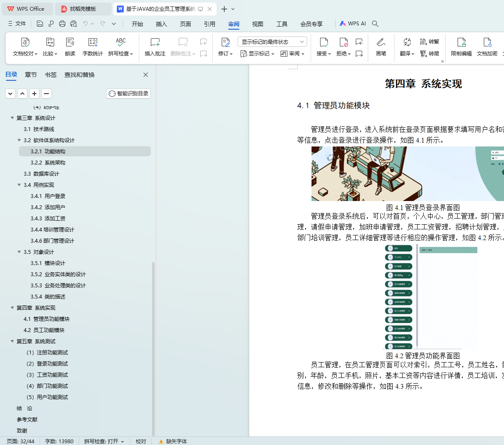Jump to 4.2 员工功能模块 in outline
Image resolution: width=504 pixels, height=445 pixels.
(x=44, y=330)
